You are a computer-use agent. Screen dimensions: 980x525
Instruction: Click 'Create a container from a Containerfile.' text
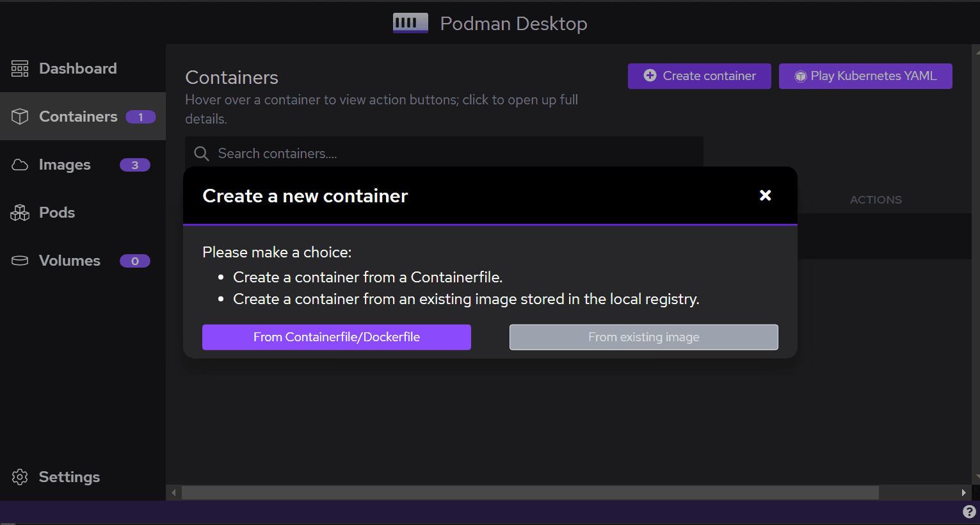tap(367, 277)
